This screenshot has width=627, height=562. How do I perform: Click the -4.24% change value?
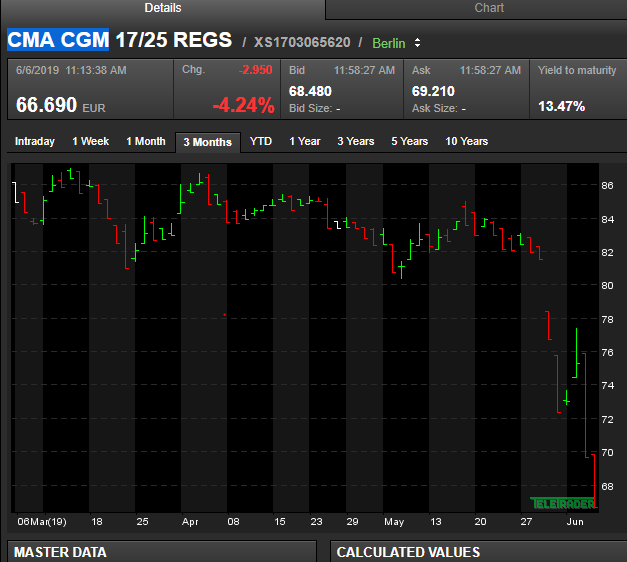click(x=244, y=106)
